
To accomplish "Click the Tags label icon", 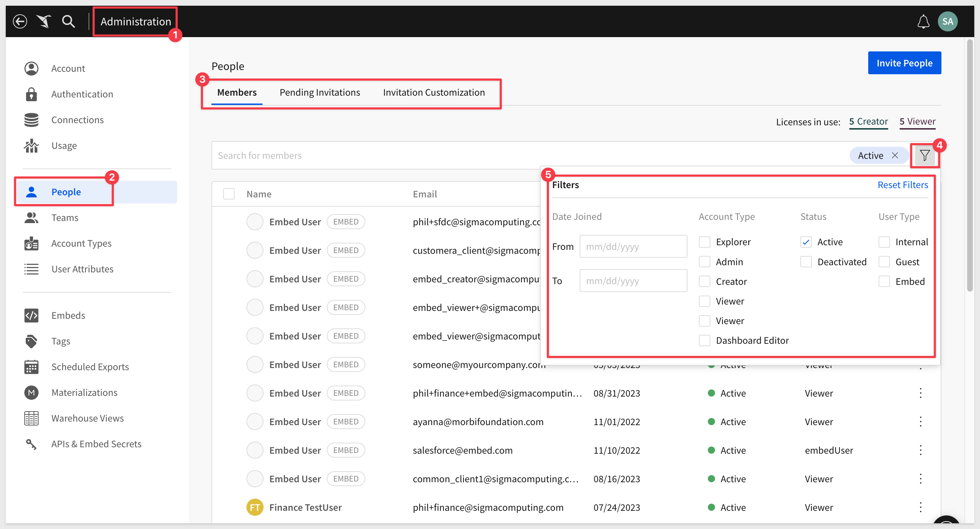I will point(31,341).
